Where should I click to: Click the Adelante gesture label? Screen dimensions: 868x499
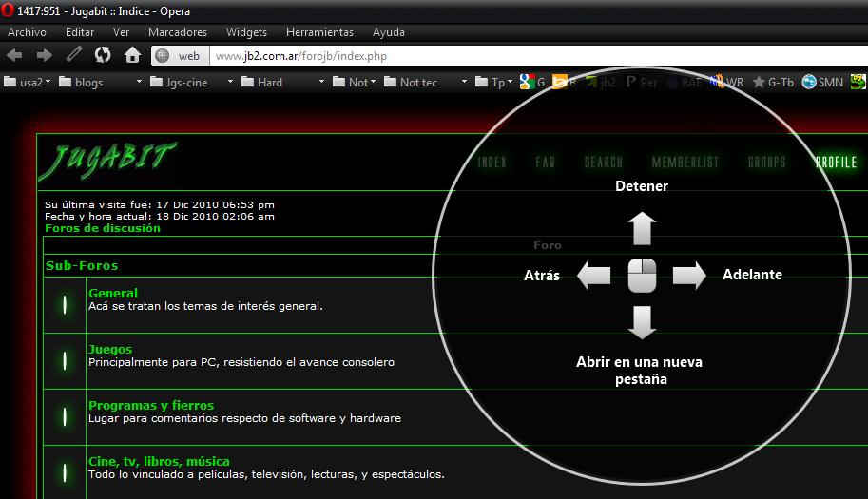coord(752,275)
